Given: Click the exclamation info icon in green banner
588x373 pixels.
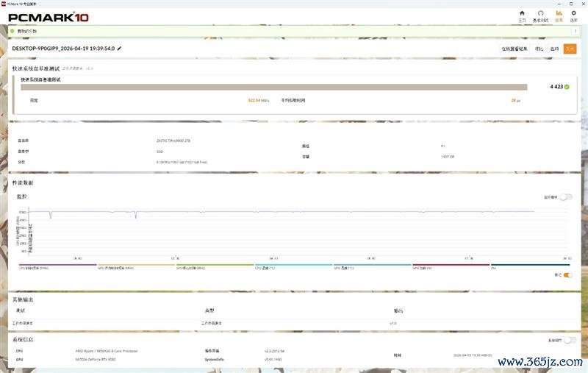Looking at the screenshot, I should 576,31.
